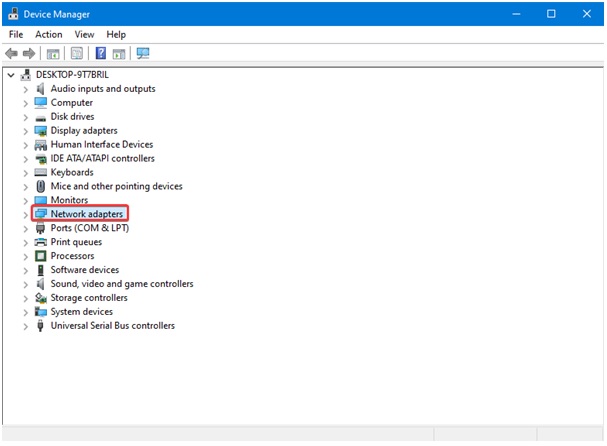
Task: Select Sound, video and game controllers
Action: pyautogui.click(x=122, y=284)
